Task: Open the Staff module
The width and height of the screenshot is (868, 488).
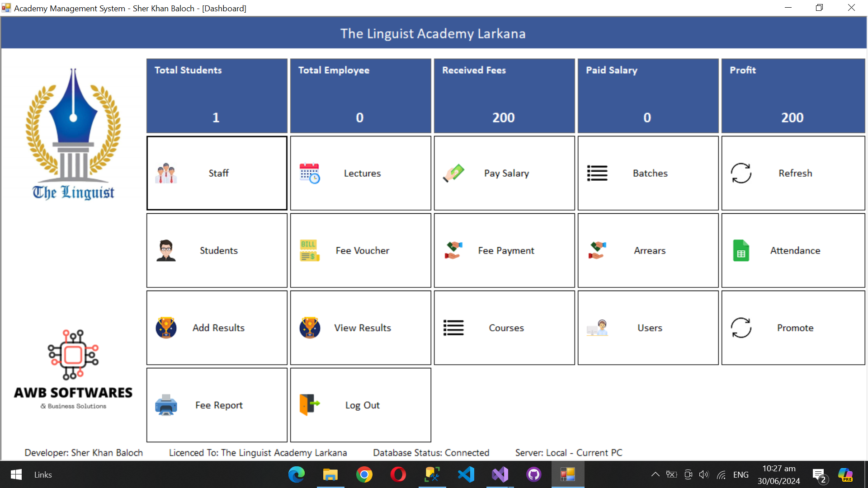Action: [217, 173]
